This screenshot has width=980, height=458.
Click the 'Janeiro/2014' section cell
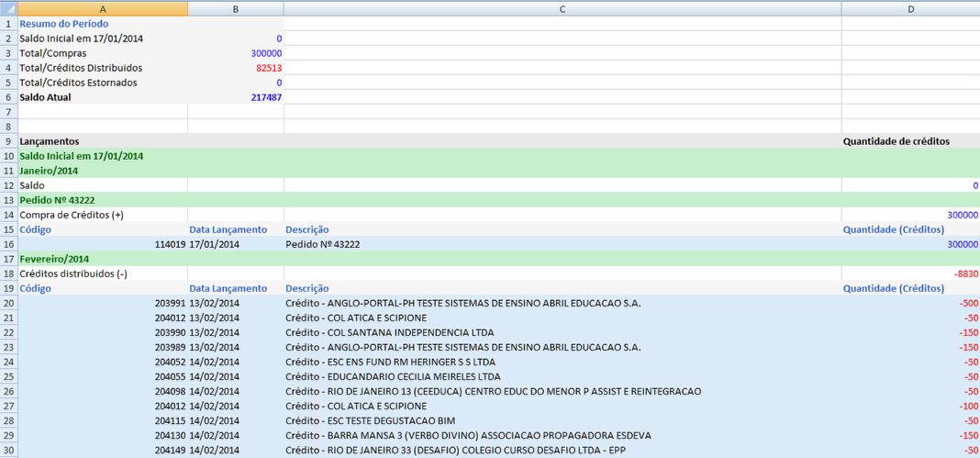coord(50,171)
